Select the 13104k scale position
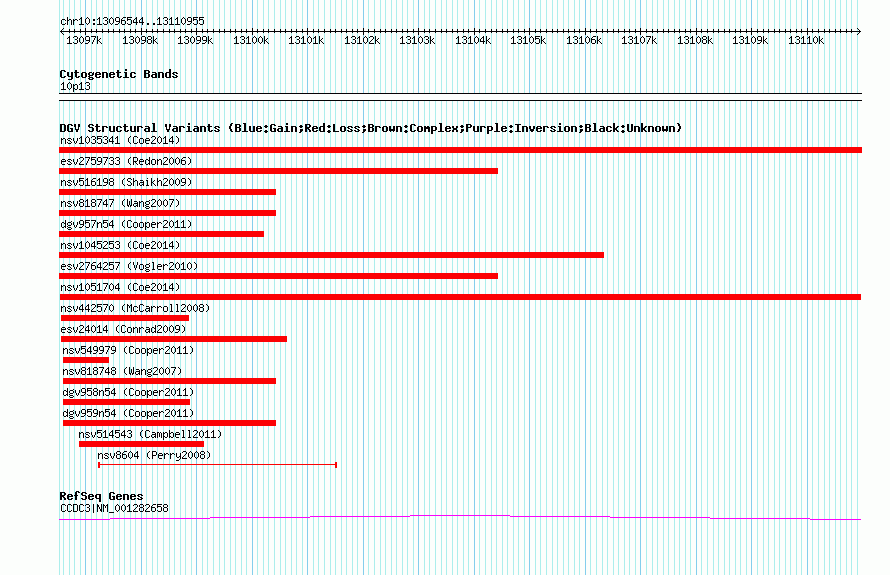The width and height of the screenshot is (890, 575). pyautogui.click(x=473, y=40)
